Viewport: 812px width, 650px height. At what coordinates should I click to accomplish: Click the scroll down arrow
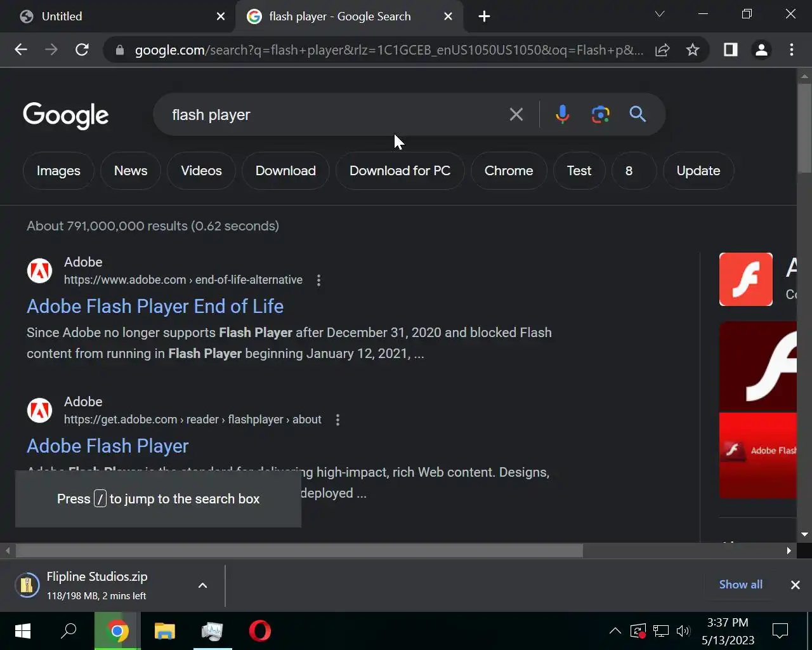pos(804,534)
